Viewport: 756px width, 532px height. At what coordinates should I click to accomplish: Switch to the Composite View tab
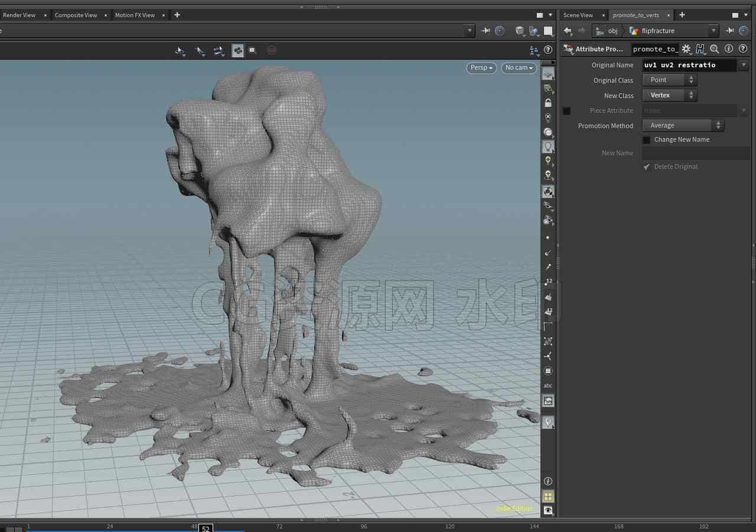coord(76,15)
